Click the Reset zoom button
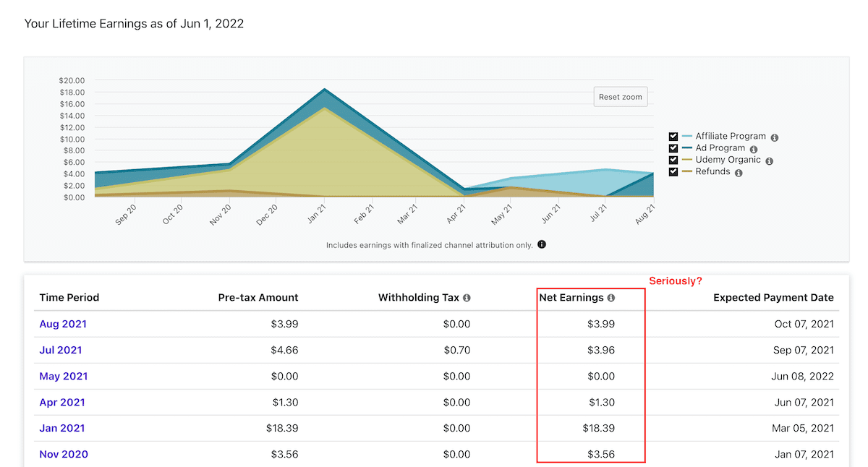Image resolution: width=868 pixels, height=467 pixels. [620, 96]
